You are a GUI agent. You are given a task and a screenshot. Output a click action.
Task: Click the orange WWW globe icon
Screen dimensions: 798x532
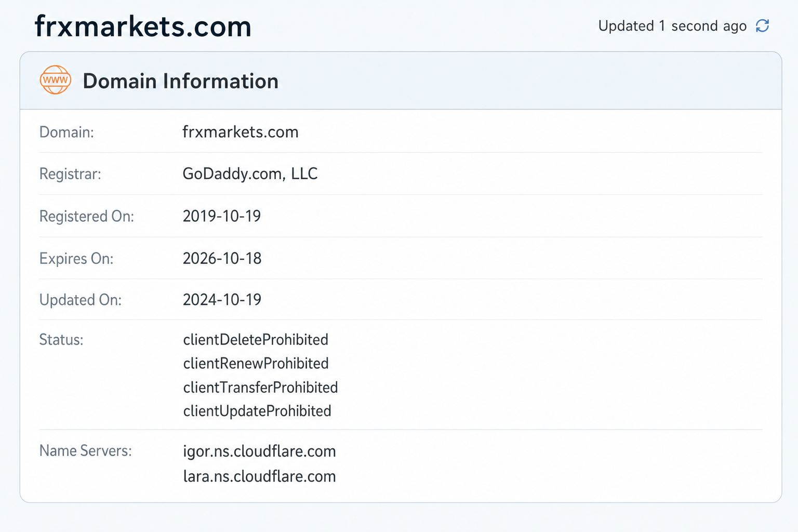(56, 80)
